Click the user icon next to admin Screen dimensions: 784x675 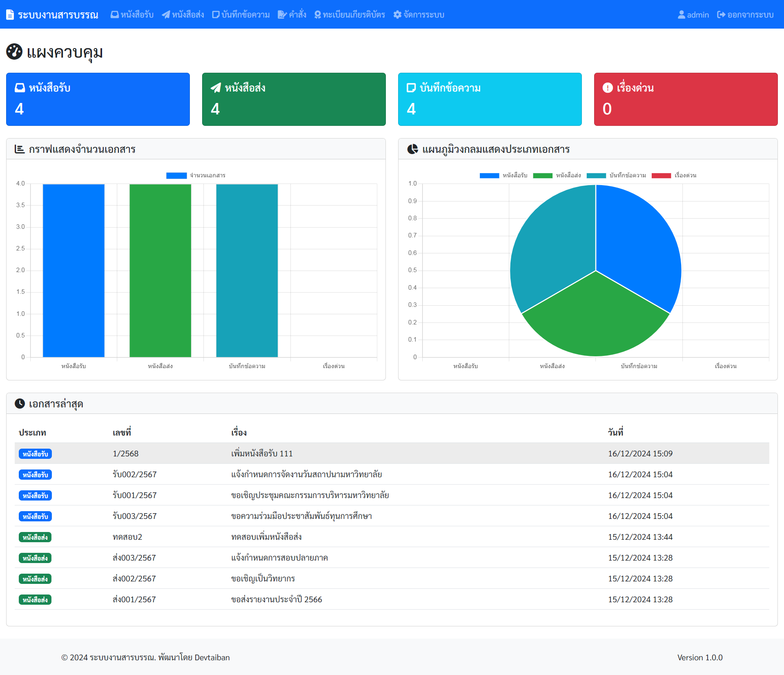click(x=681, y=15)
